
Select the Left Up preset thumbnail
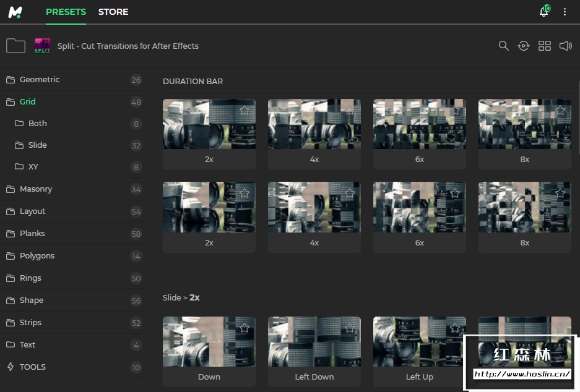420,342
